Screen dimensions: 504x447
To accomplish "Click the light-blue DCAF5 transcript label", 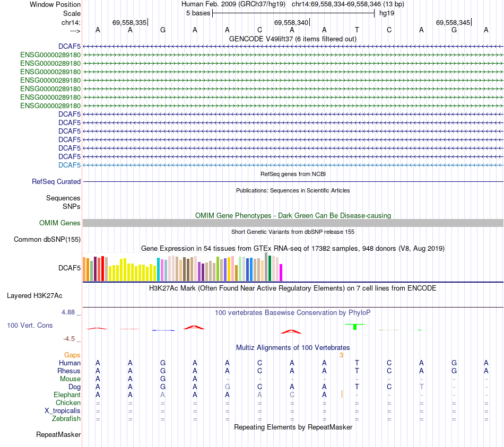I will [69, 165].
